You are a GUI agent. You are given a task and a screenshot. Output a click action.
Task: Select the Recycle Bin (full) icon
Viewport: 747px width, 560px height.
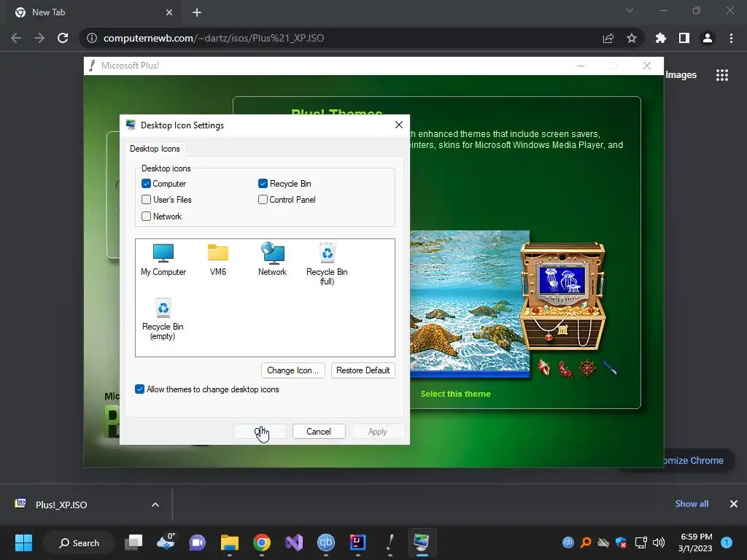pos(327,264)
